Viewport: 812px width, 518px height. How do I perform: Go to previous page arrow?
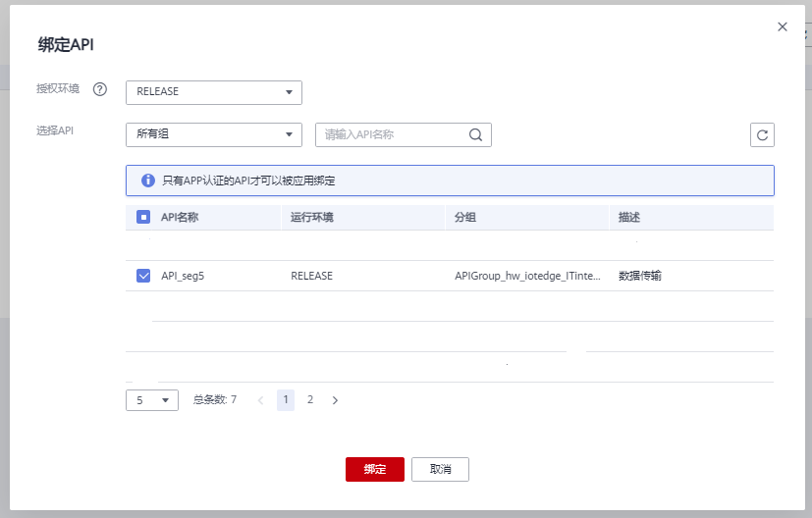click(261, 400)
